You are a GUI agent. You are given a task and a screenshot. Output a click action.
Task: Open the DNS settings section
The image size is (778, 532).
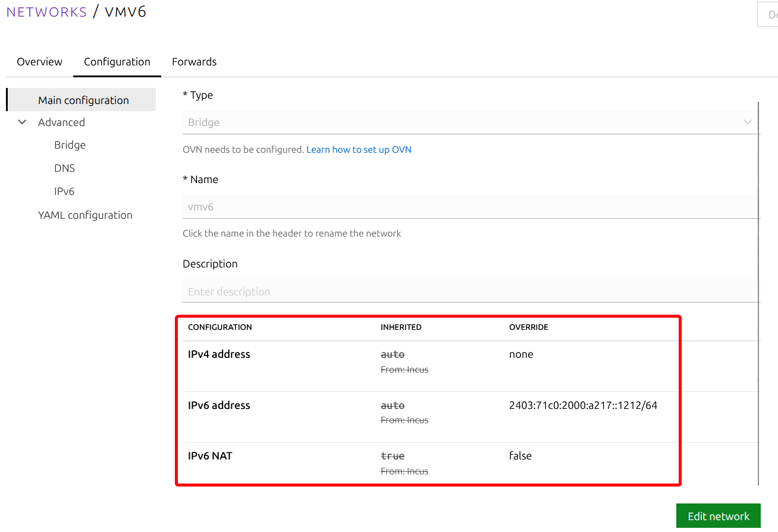click(64, 168)
